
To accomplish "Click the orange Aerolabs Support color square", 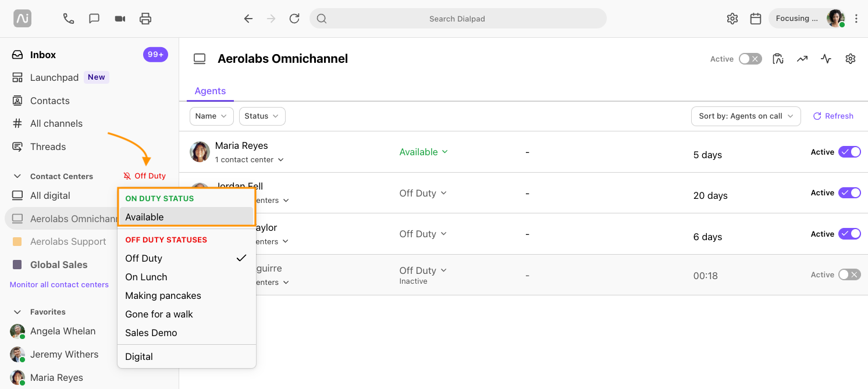I will pyautogui.click(x=17, y=241).
